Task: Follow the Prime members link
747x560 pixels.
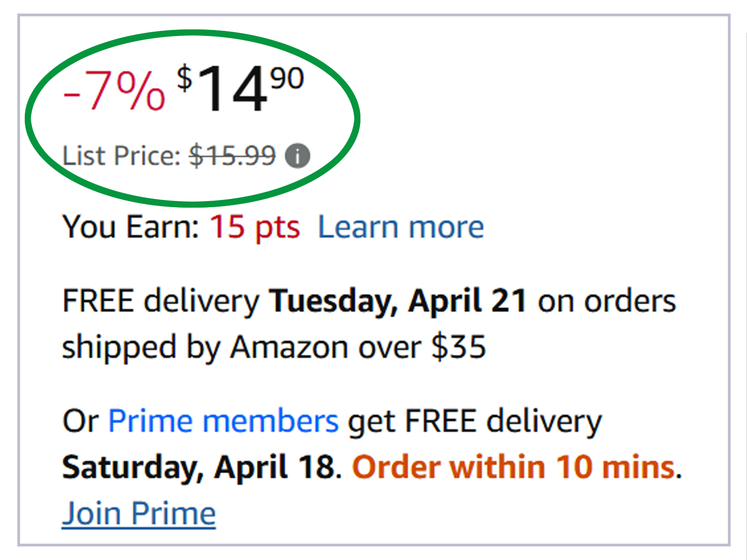Action: point(223,421)
